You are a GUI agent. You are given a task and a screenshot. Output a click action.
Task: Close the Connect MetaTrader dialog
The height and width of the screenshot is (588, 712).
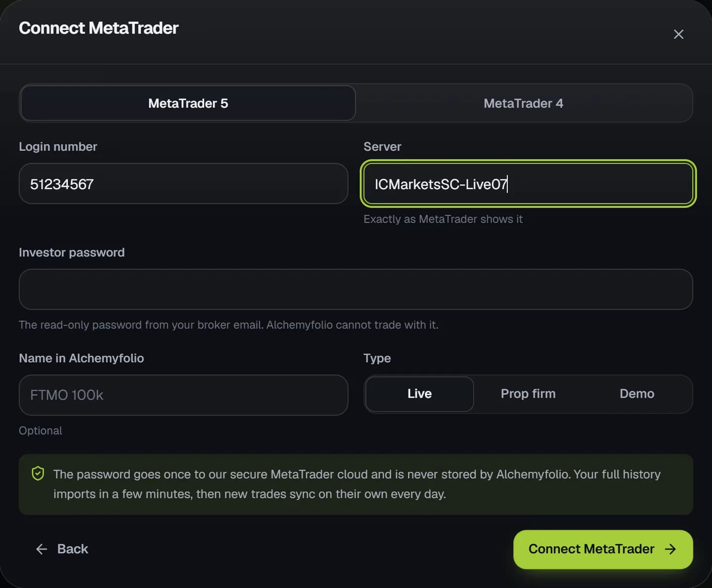pyautogui.click(x=678, y=34)
